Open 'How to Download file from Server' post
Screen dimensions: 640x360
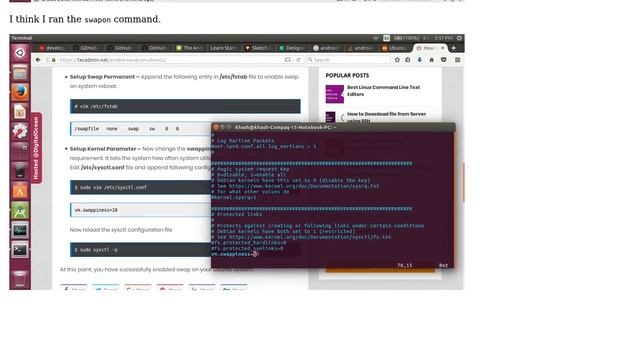(386, 117)
